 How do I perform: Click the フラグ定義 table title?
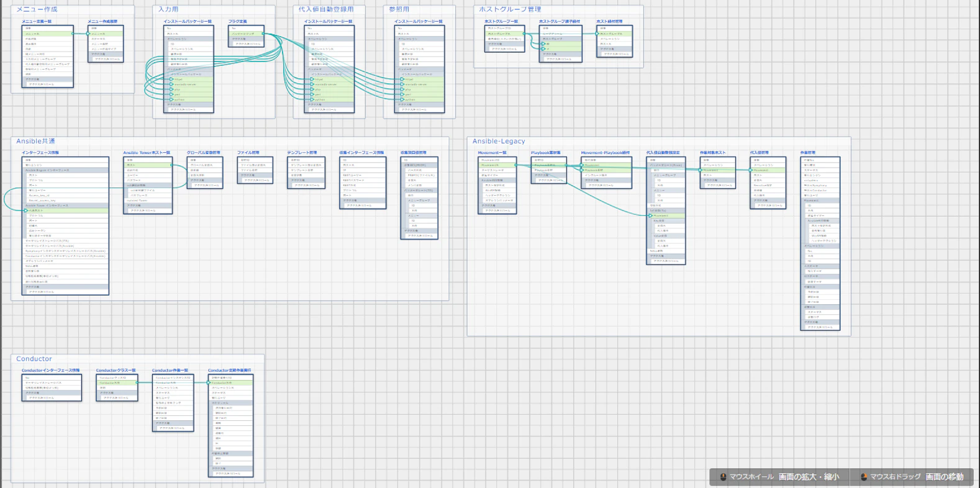click(x=237, y=22)
